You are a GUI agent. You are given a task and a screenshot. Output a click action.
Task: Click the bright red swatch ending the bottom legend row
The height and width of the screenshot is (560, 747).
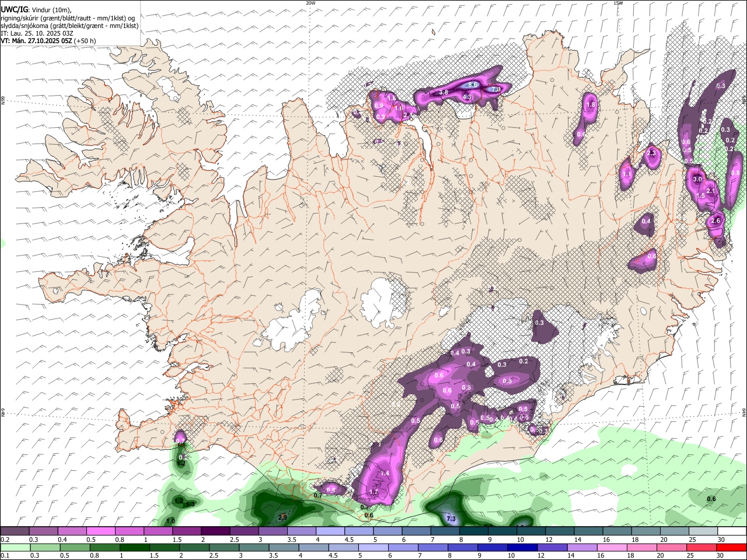pyautogui.click(x=732, y=547)
